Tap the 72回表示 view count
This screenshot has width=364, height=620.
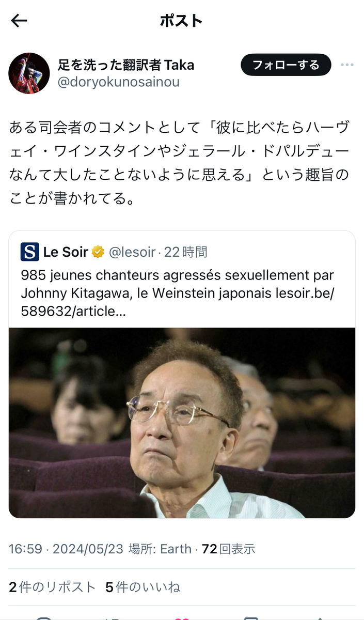[x=228, y=549]
